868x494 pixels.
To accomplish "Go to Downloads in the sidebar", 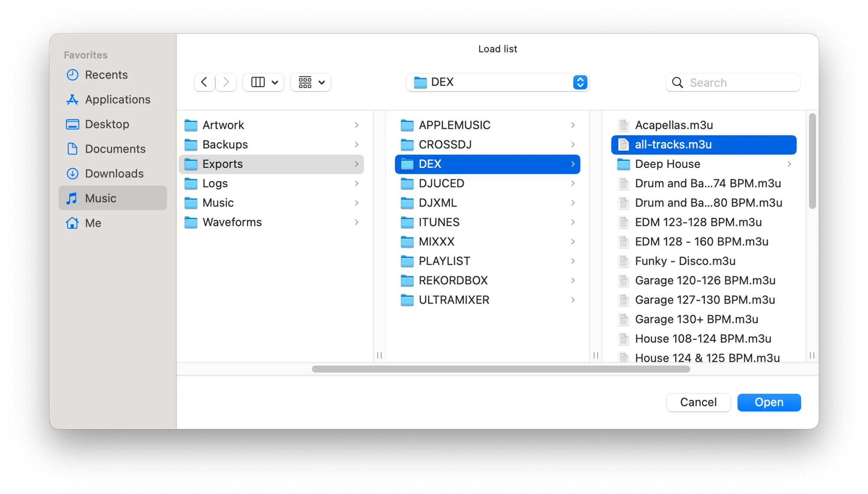I will [114, 174].
